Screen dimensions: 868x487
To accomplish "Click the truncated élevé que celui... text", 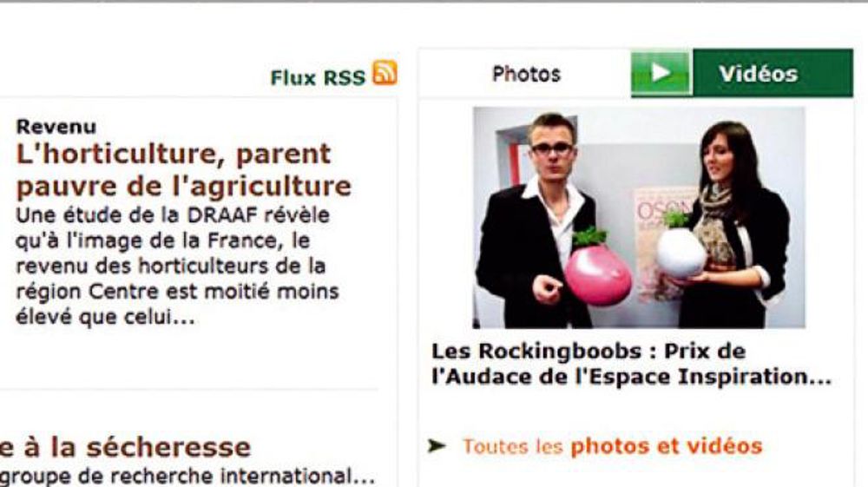I will coord(105,318).
